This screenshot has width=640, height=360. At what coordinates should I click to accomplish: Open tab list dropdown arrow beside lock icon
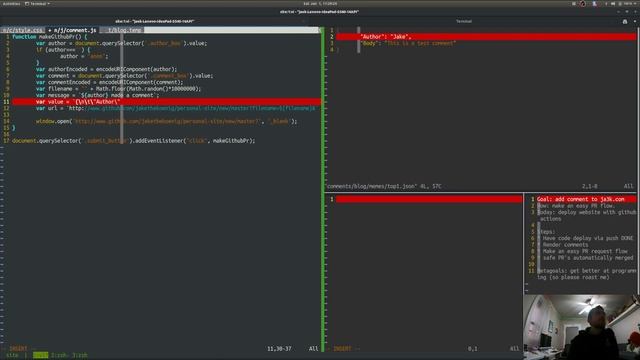click(x=635, y=22)
